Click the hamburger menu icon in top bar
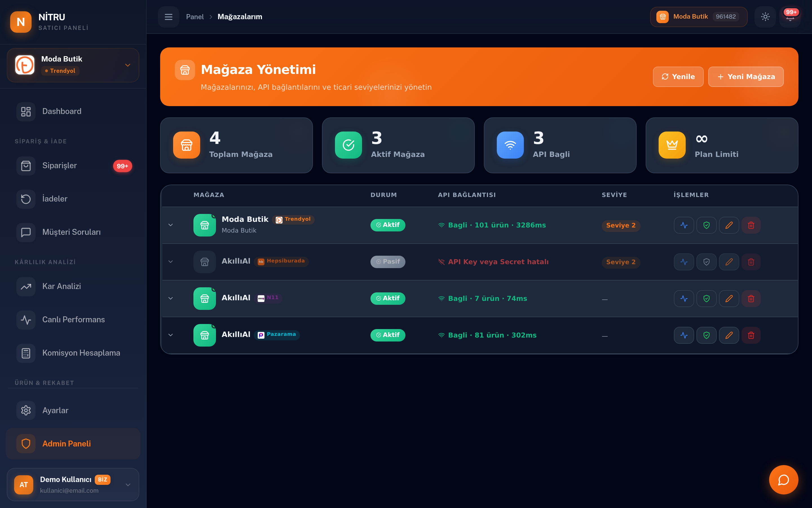Viewport: 812px width, 508px height. pyautogui.click(x=168, y=17)
